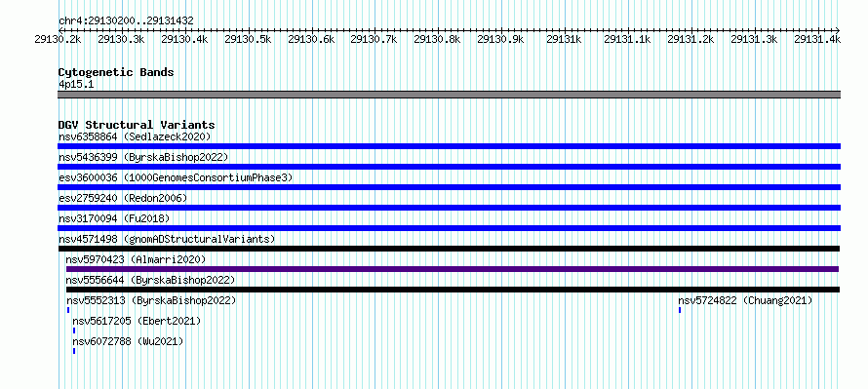The height and width of the screenshot is (389, 868).
Task: Click the nsv6358864 (Sedlazeck2020) variant label
Action: [135, 136]
